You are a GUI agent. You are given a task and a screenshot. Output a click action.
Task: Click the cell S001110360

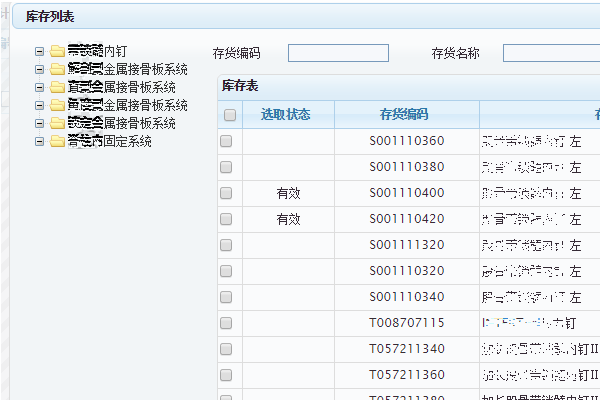click(x=407, y=141)
